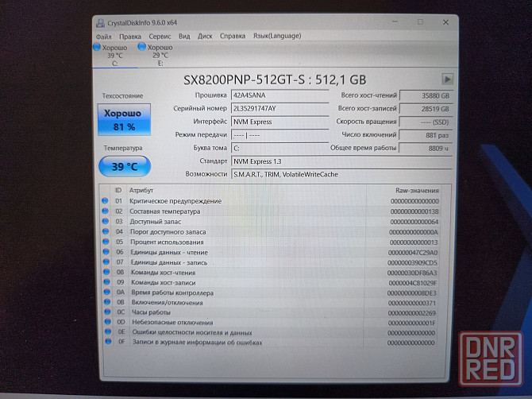Click status icon of row 04 Порог доступного запаса
The height and width of the screenshot is (399, 532).
tap(106, 231)
